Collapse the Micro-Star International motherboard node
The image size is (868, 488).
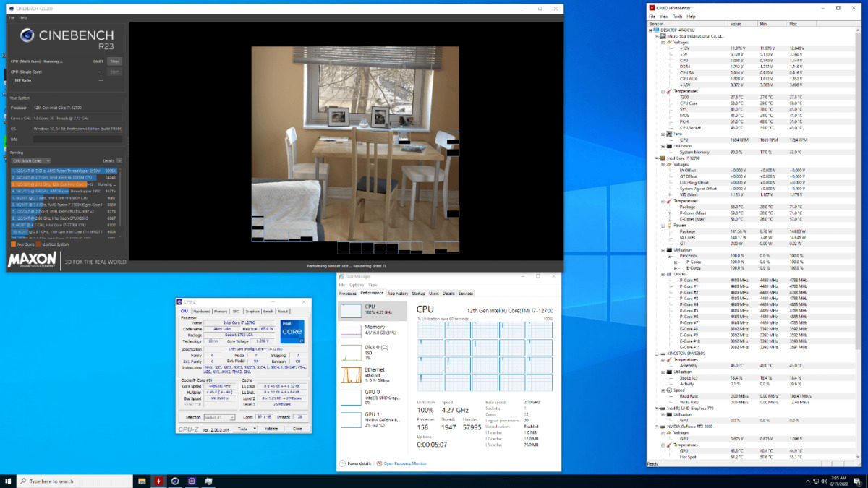click(x=657, y=35)
